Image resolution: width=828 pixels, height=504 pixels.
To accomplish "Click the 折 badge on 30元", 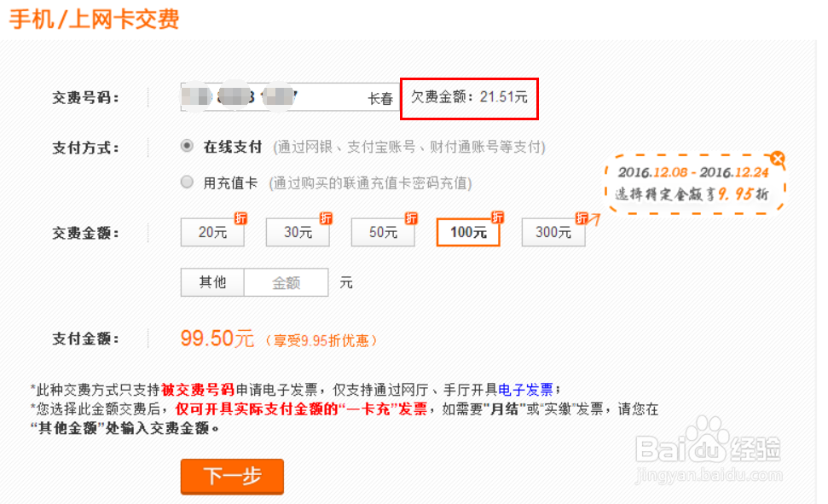I will [326, 218].
